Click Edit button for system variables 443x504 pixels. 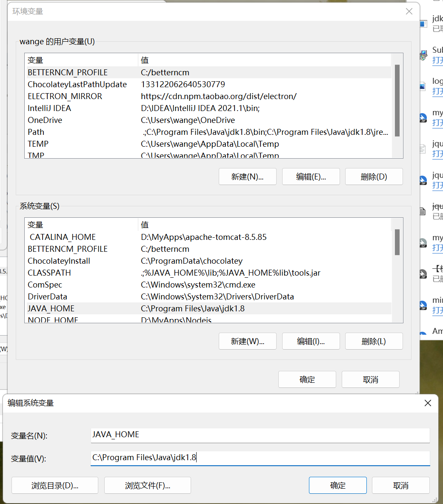[x=311, y=341]
